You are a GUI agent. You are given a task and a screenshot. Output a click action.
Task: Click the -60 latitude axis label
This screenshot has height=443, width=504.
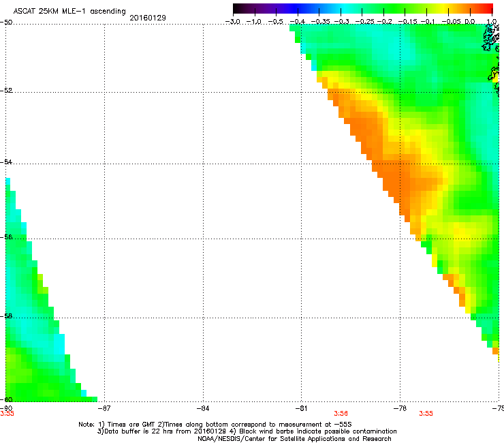[6, 399]
